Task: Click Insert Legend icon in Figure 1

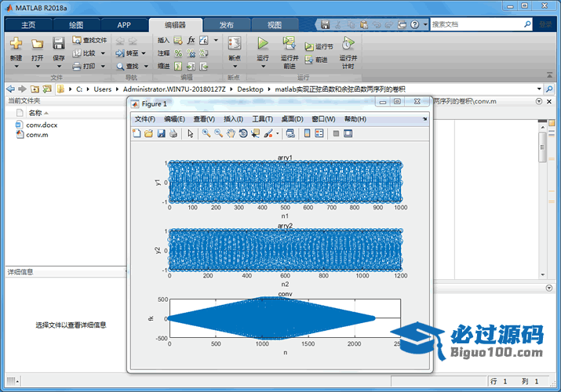Action: click(x=319, y=133)
